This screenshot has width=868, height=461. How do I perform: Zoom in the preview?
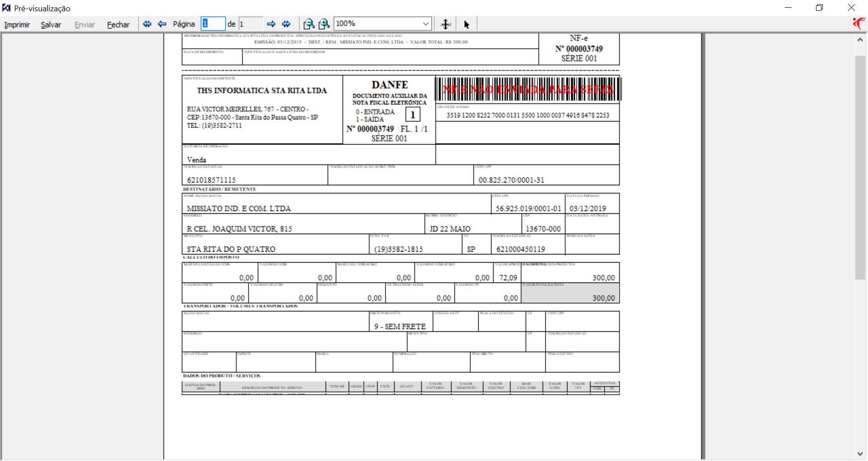(324, 24)
